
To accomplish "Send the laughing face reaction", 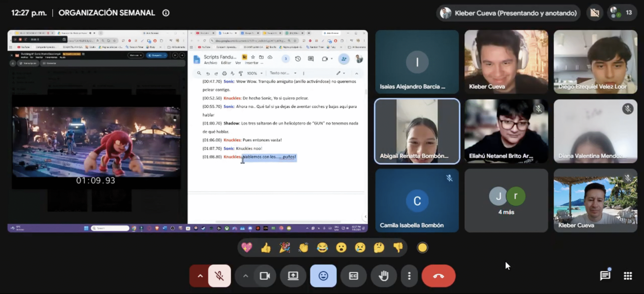I will click(322, 248).
